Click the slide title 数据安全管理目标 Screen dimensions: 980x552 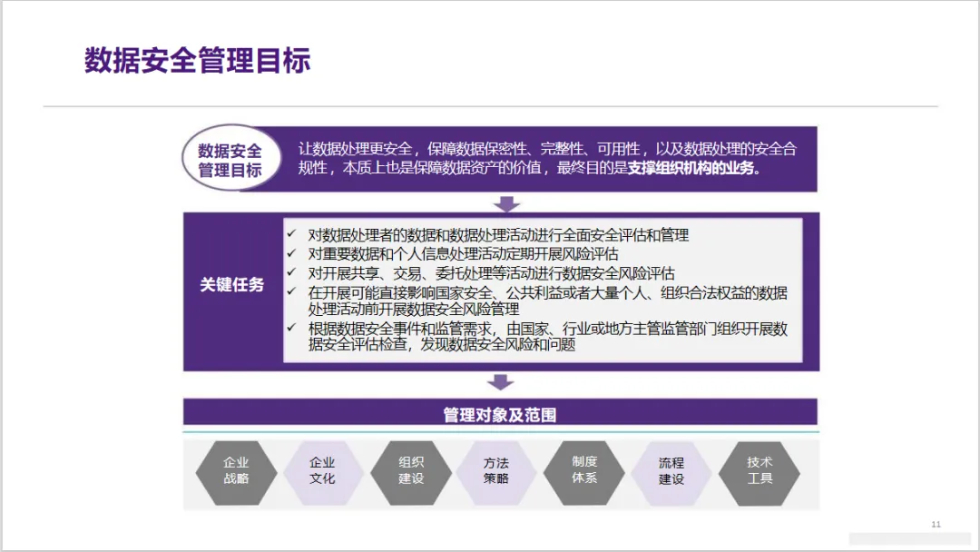pyautogui.click(x=198, y=61)
